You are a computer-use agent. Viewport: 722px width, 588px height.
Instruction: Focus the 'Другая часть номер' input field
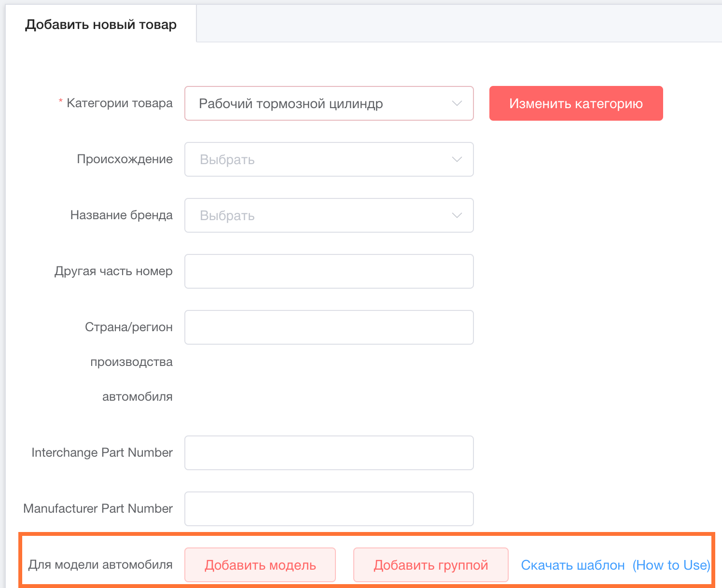tap(329, 271)
